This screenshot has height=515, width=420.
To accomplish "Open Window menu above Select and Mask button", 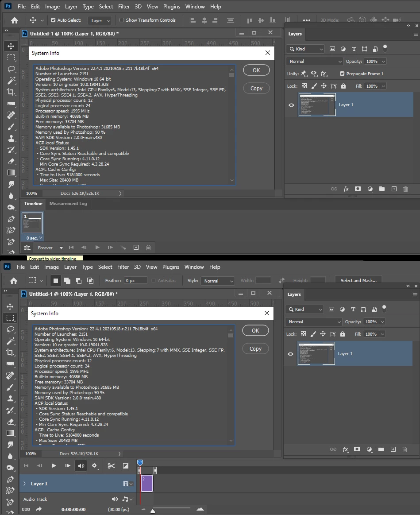I will 194,267.
